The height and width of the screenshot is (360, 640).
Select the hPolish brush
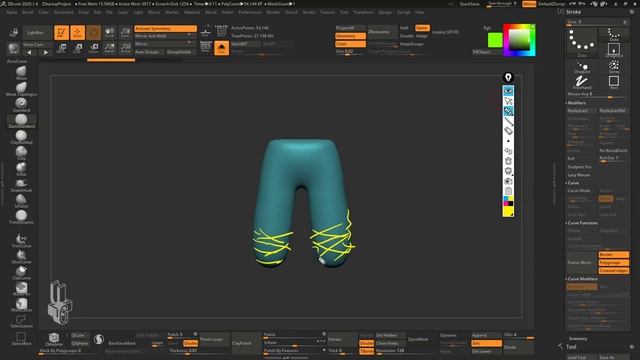point(21,201)
